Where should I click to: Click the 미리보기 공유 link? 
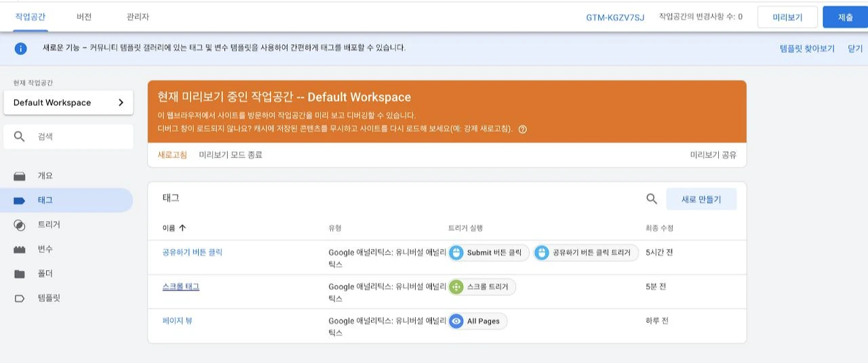pos(713,155)
